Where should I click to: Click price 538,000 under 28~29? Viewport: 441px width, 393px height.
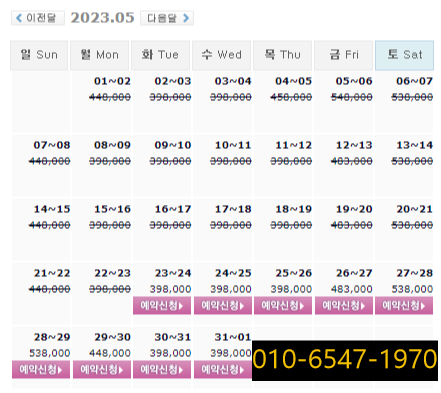click(x=50, y=353)
